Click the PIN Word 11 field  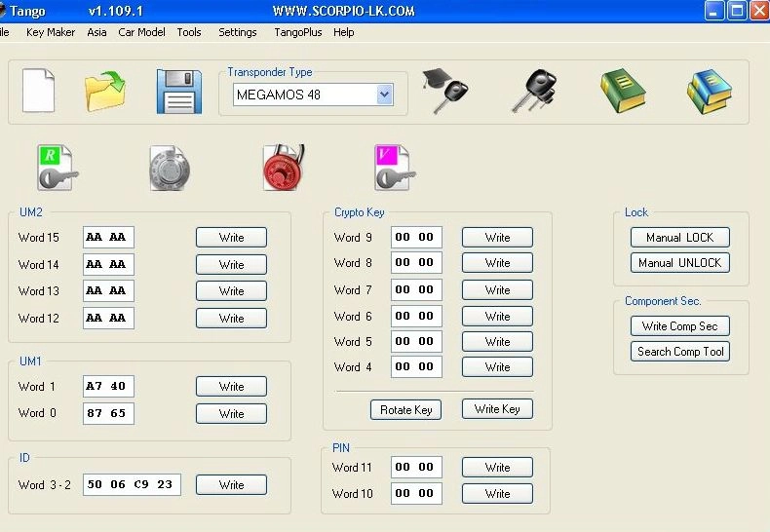(x=416, y=468)
